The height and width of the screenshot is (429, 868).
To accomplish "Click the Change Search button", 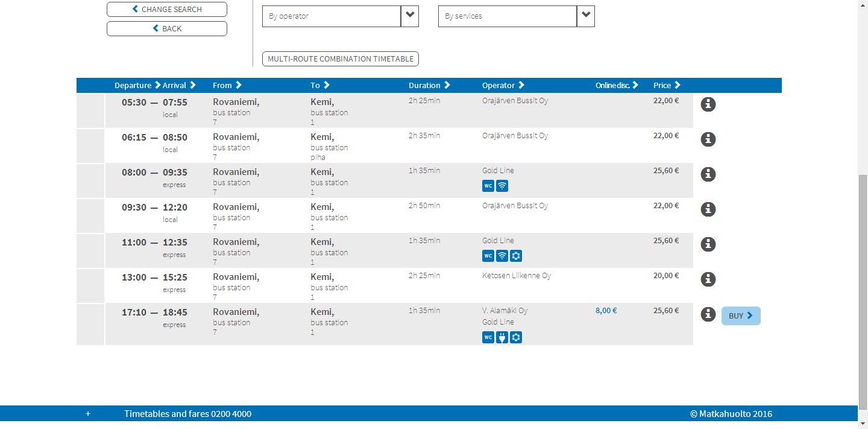I will coord(167,10).
